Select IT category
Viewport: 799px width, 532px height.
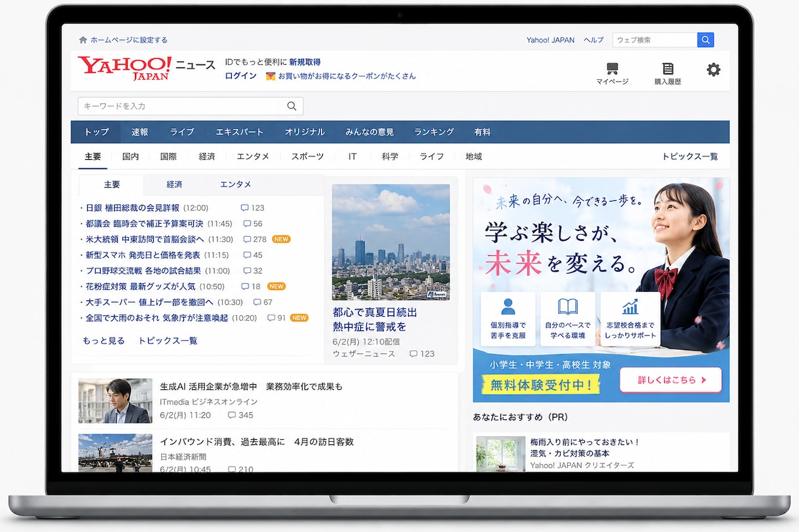click(352, 157)
